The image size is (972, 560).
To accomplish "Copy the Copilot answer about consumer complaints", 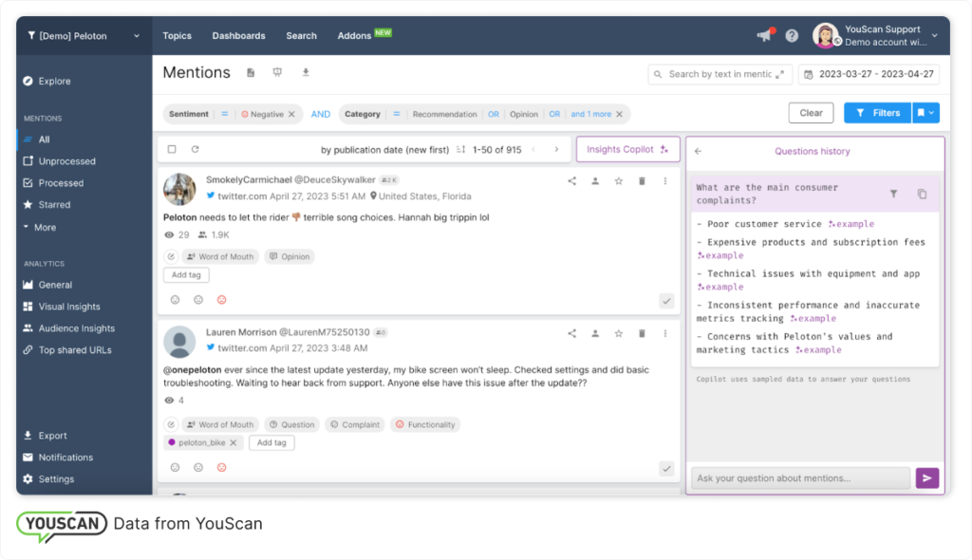I will (x=922, y=192).
